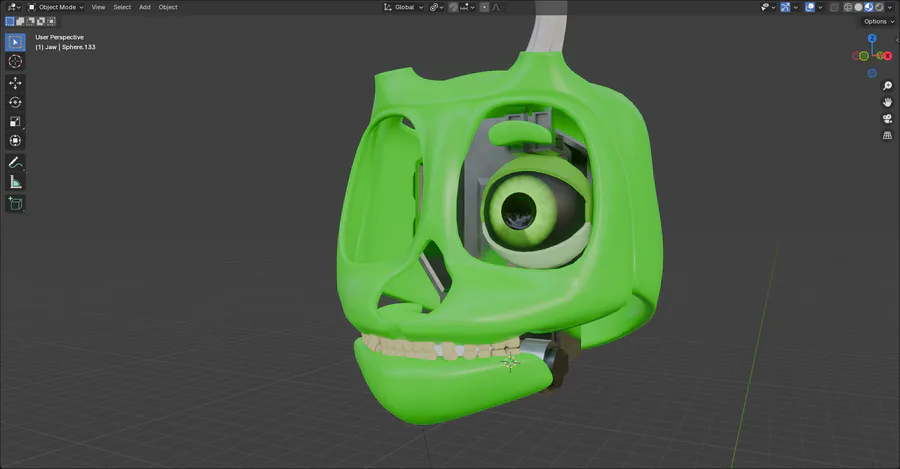Set selection mode to intersect selection
Screen dimensions: 900x469
[51, 21]
